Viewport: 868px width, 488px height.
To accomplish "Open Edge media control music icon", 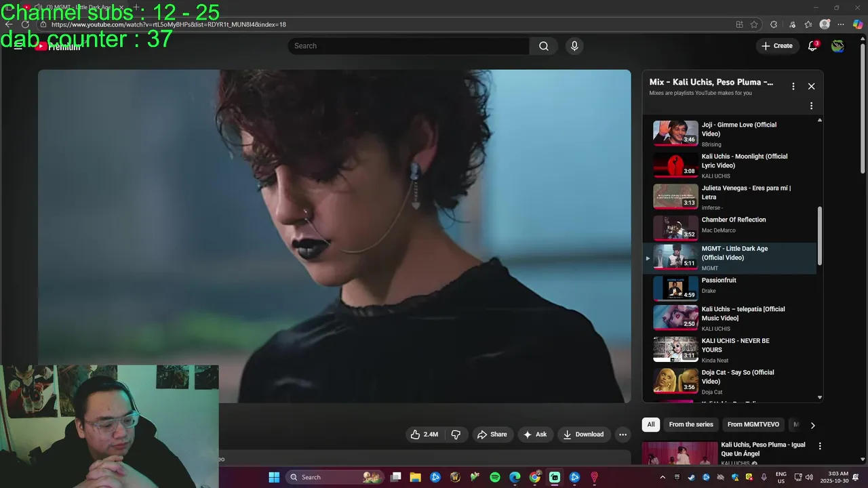I will (x=792, y=24).
